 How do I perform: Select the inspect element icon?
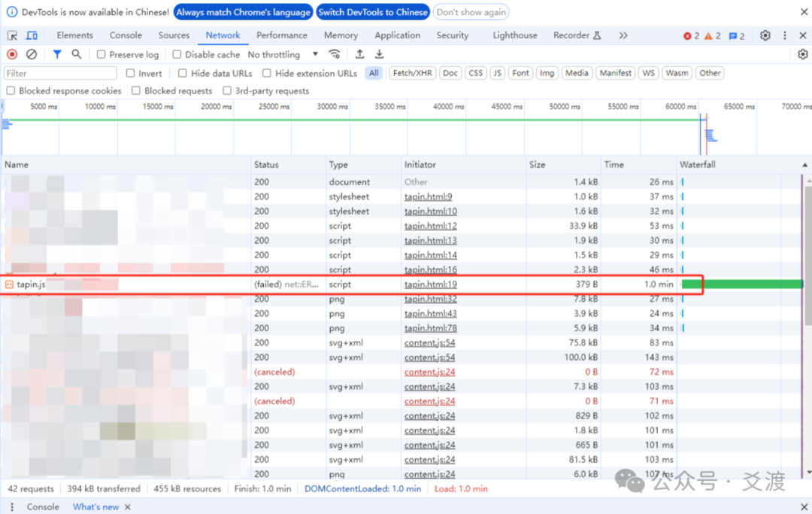[12, 35]
